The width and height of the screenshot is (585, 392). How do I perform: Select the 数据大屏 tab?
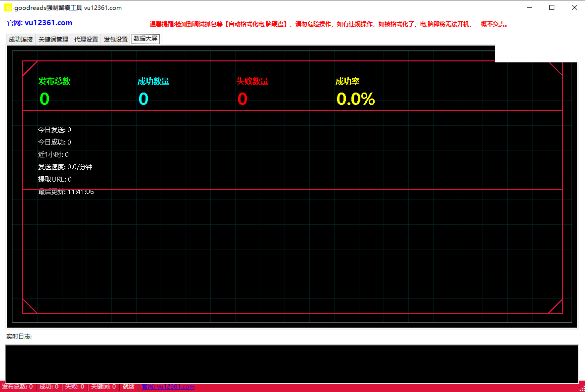tap(146, 39)
